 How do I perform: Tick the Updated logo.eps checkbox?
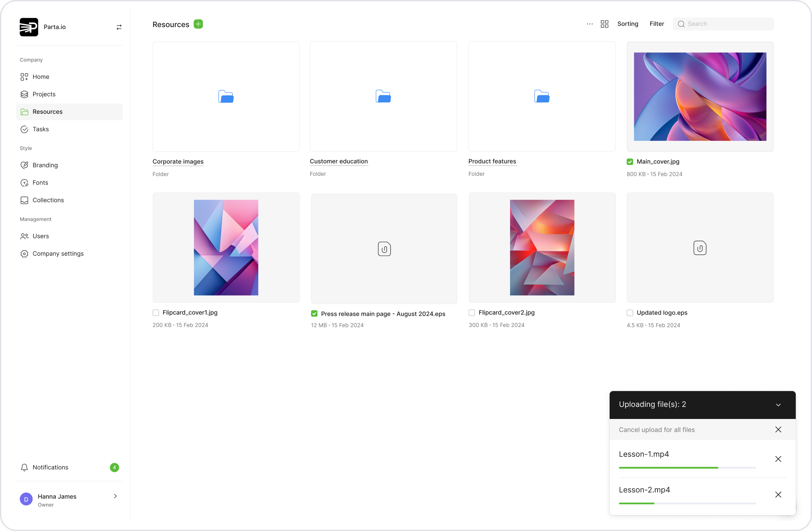(630, 313)
